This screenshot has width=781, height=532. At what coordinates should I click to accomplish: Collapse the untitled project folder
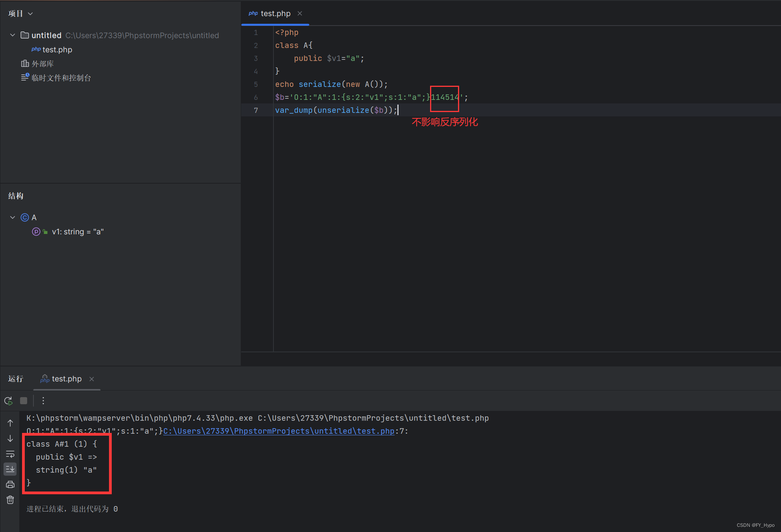[x=13, y=35]
